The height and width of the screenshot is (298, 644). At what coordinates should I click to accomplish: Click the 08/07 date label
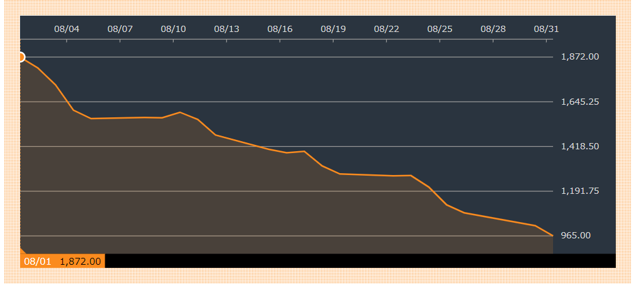(x=120, y=29)
